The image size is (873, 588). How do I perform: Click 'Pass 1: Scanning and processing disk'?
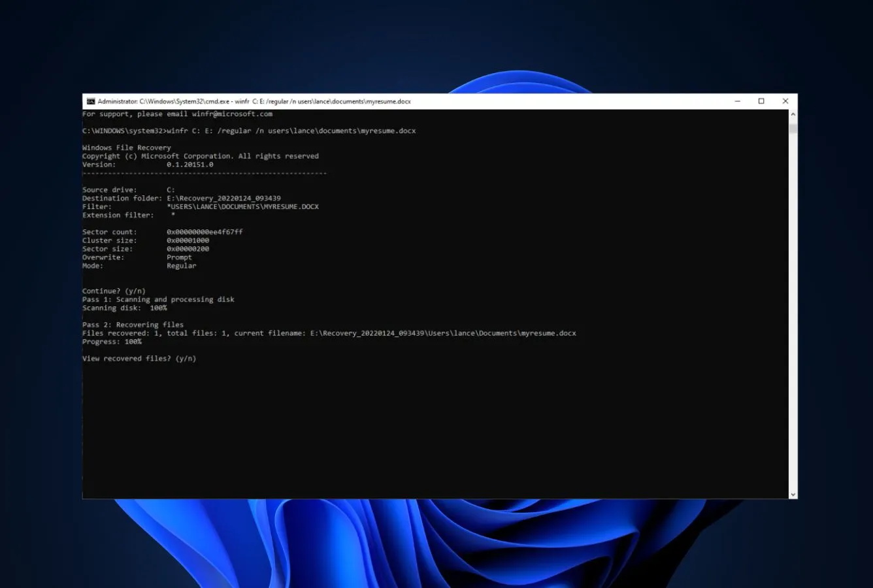pos(158,300)
